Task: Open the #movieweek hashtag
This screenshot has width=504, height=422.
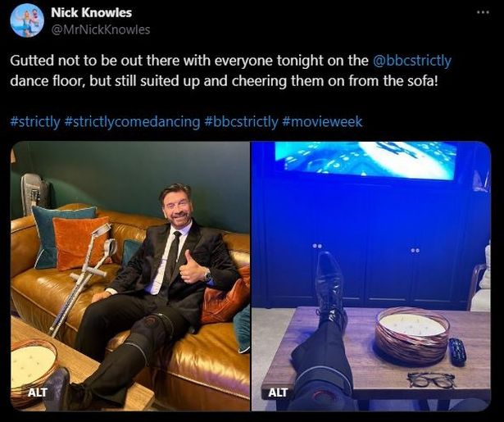Action: pos(322,122)
